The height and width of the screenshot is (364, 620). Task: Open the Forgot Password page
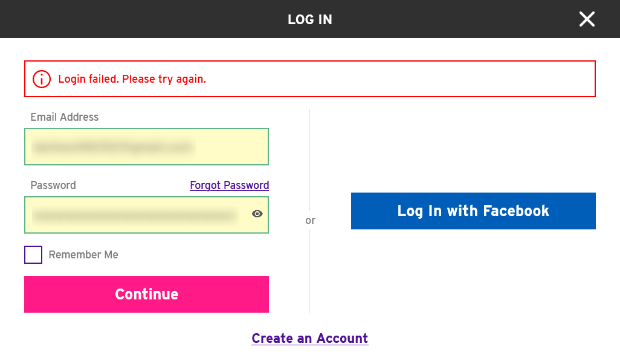point(229,185)
